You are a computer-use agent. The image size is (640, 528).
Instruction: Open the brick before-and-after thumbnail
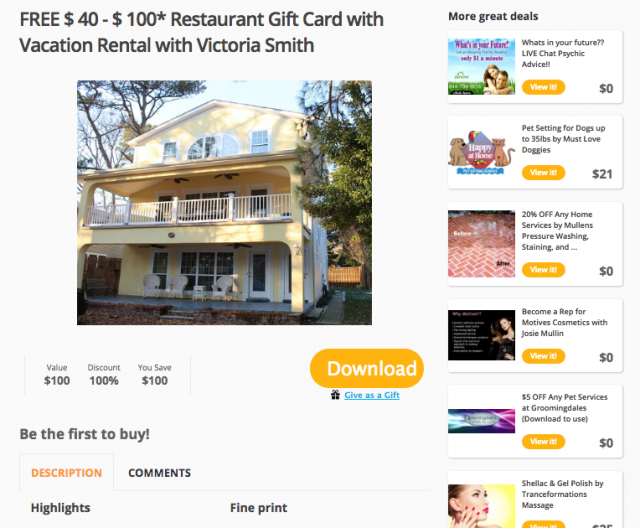(482, 244)
